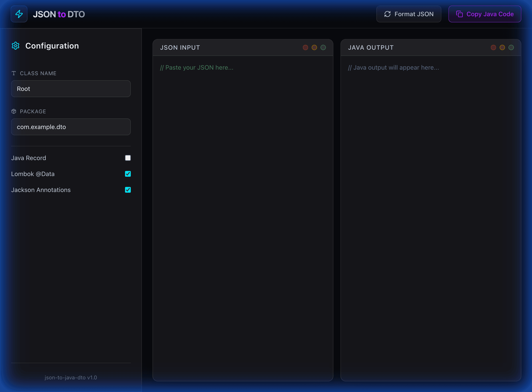Click the com.example.dto package field
The height and width of the screenshot is (392, 532).
click(x=71, y=127)
